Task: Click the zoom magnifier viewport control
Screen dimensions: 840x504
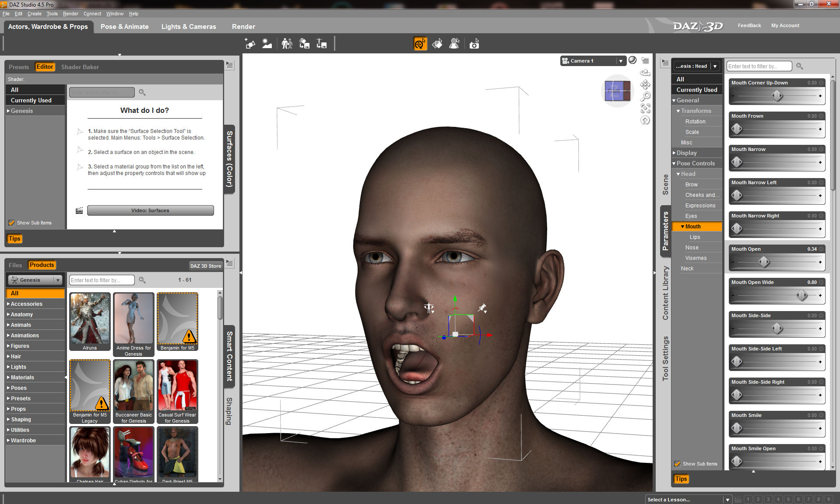Action: (645, 96)
